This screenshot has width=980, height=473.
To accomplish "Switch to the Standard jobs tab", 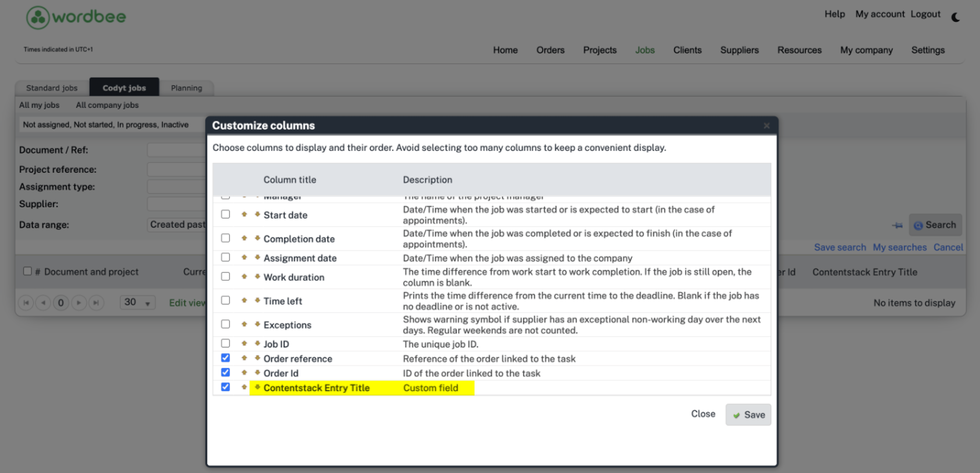I will click(52, 88).
